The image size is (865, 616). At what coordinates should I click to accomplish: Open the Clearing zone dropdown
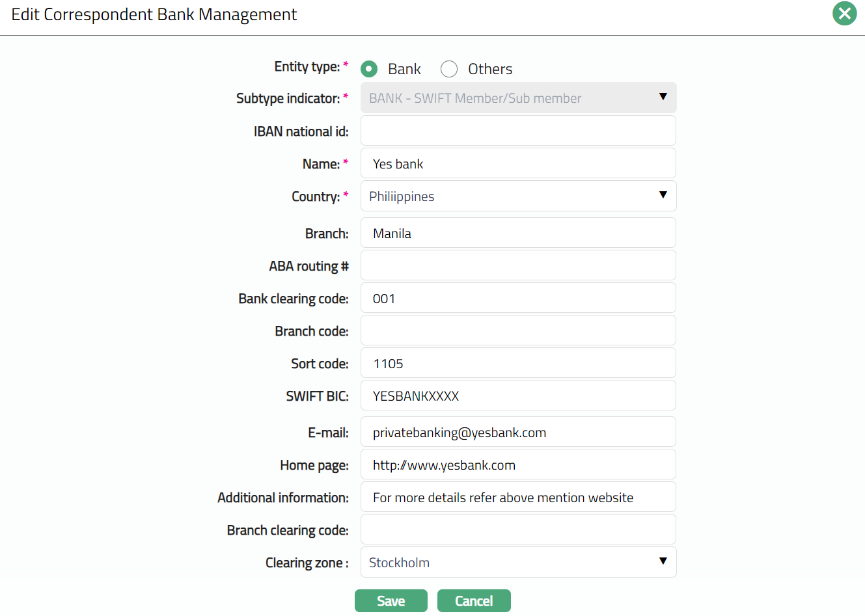click(518, 563)
